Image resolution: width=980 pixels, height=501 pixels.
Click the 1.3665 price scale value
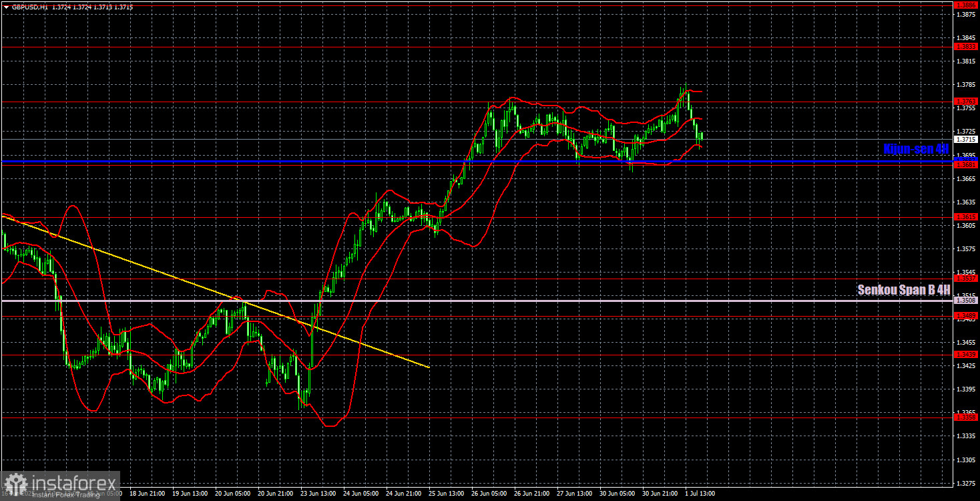coord(966,178)
